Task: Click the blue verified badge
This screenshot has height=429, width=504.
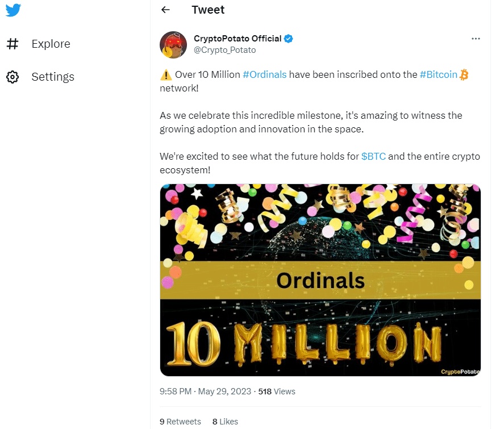Action: (288, 39)
